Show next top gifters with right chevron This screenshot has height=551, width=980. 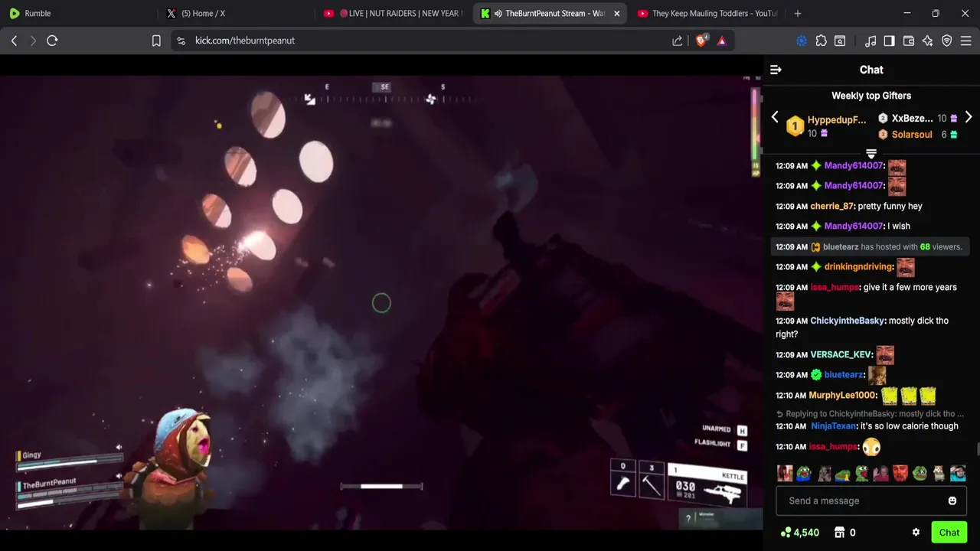[969, 117]
